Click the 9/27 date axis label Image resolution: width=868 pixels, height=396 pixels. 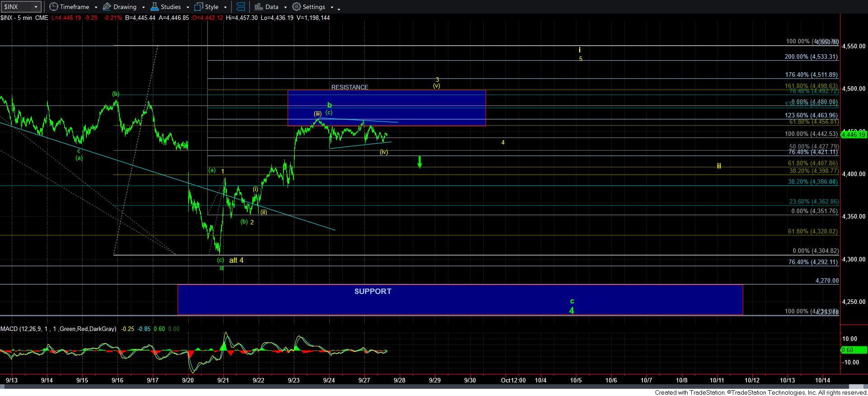(365, 380)
